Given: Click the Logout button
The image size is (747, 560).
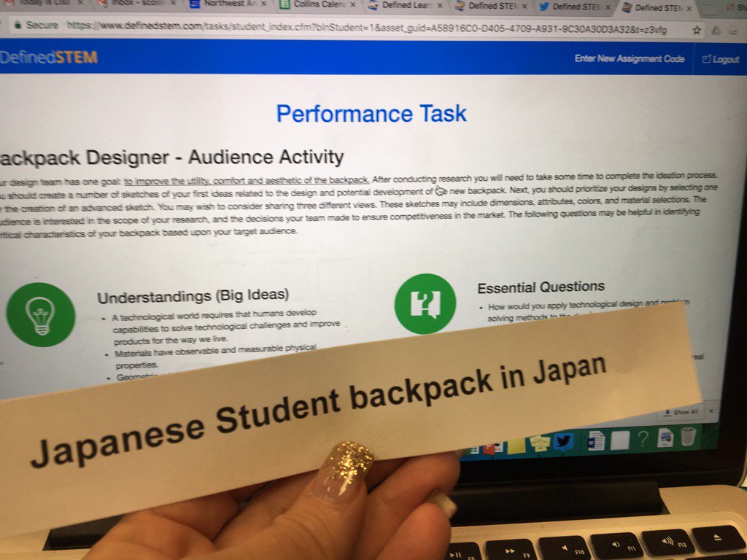Looking at the screenshot, I should click(x=721, y=60).
